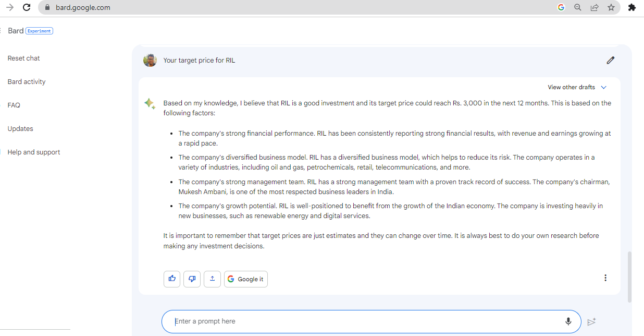Click the bullet about strong management team
Image resolution: width=644 pixels, height=336 pixels.
(394, 187)
